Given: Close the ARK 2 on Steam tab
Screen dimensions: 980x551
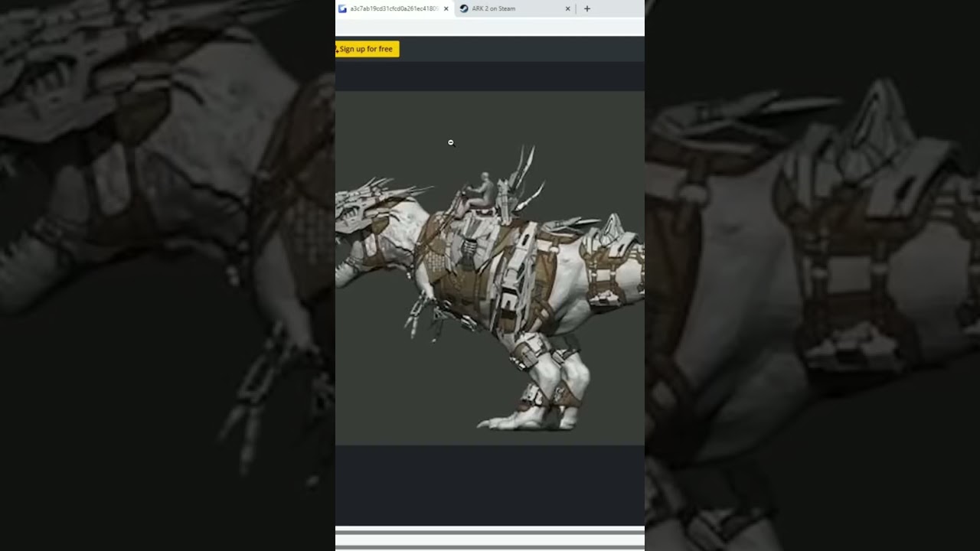Looking at the screenshot, I should [x=568, y=9].
